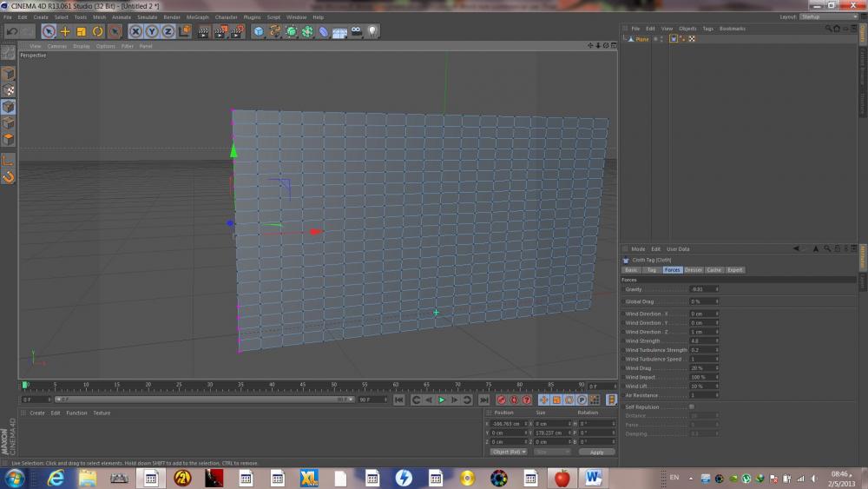Increment the Wind Strength stepper arrows
This screenshot has height=489, width=868.
click(x=717, y=340)
